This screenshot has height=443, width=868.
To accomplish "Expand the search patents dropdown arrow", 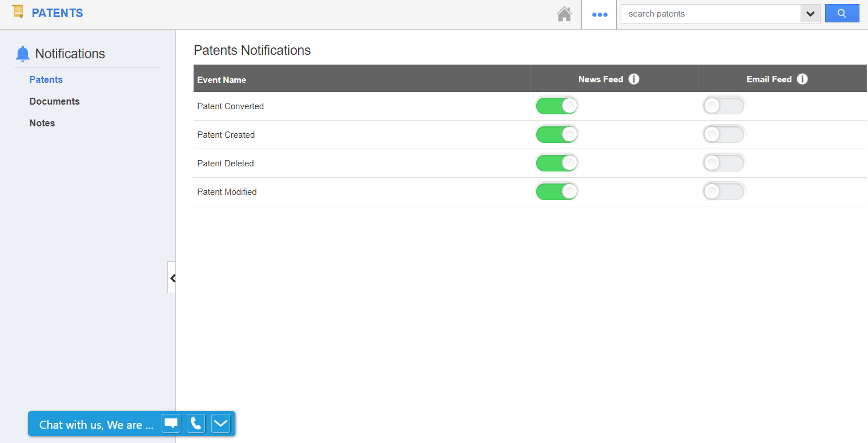I will coord(810,14).
